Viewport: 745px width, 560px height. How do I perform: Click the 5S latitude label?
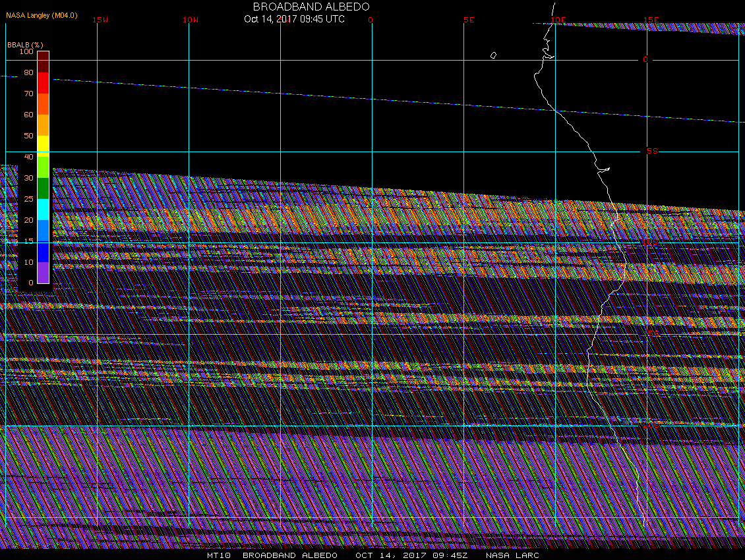click(x=652, y=151)
